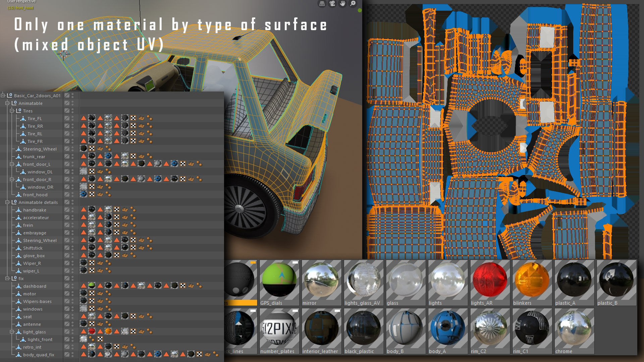Select the GPS_dials material
The width and height of the screenshot is (644, 362).
279,283
